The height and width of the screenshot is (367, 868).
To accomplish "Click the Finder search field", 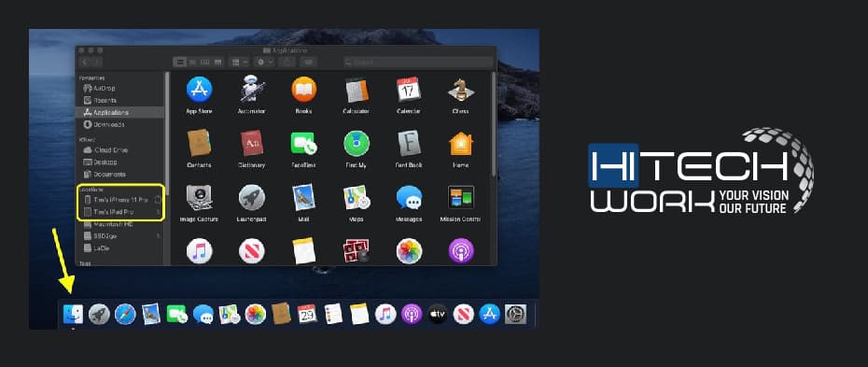I will pos(418,62).
